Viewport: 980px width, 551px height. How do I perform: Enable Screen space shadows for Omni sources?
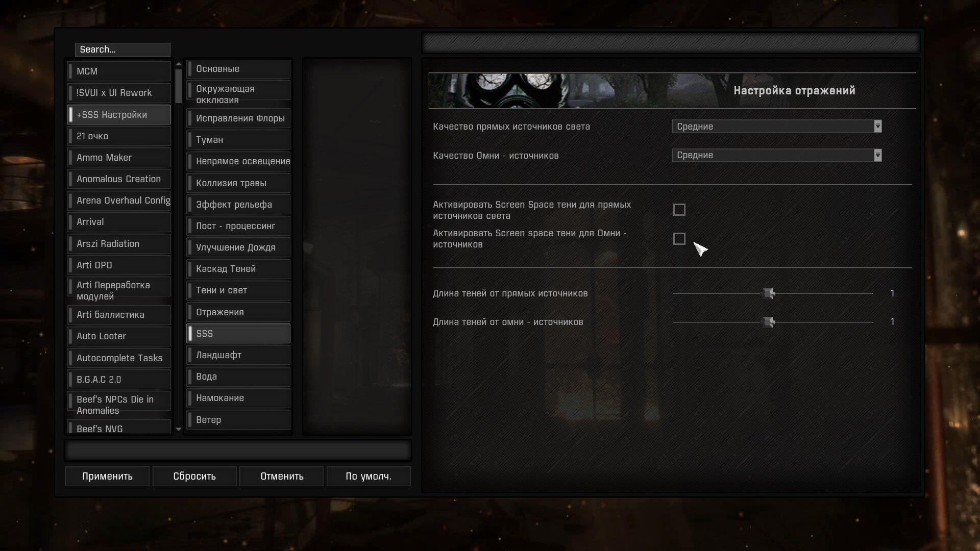click(x=679, y=239)
